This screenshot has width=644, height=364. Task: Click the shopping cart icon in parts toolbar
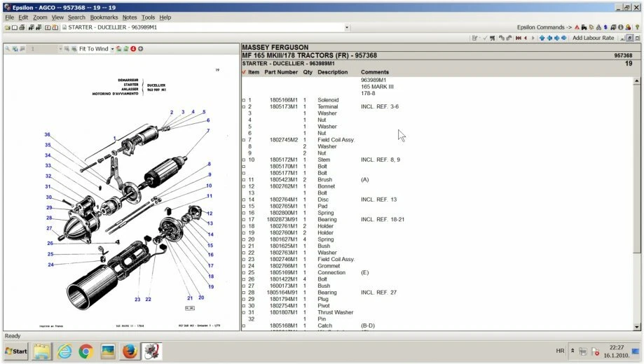pyautogui.click(x=493, y=38)
